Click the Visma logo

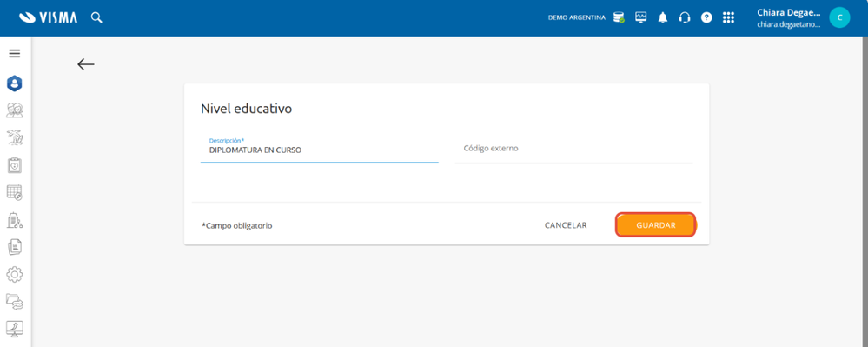tap(48, 17)
